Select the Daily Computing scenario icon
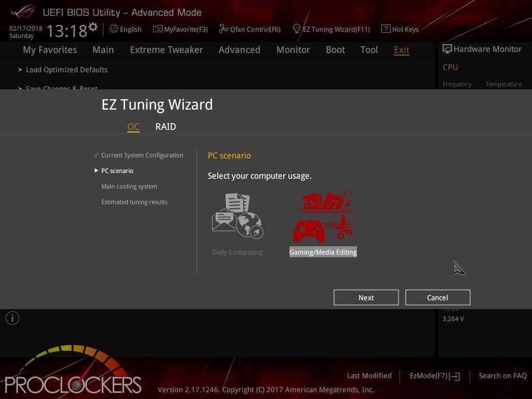Viewport: 532px width, 399px height. click(x=237, y=216)
